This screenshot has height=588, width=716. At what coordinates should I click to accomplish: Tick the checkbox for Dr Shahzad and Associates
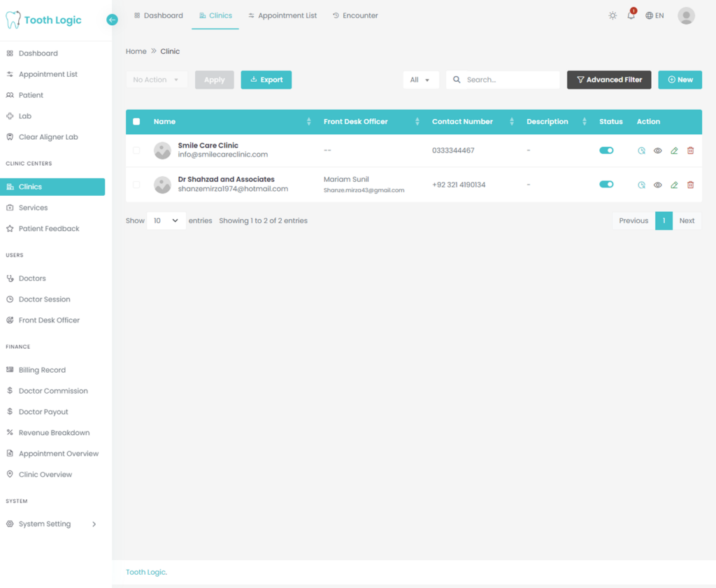pos(136,185)
